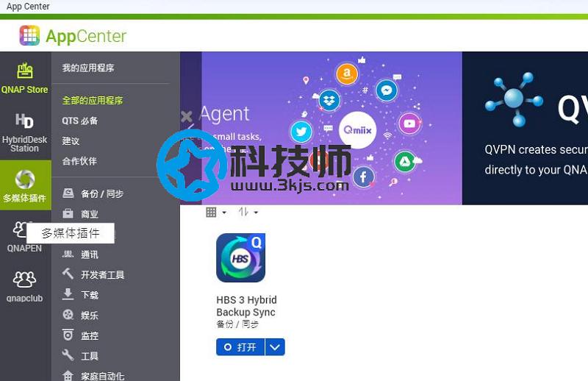Image resolution: width=588 pixels, height=381 pixels.
Task: Click the Google Drive icon in banner
Action: point(405,161)
